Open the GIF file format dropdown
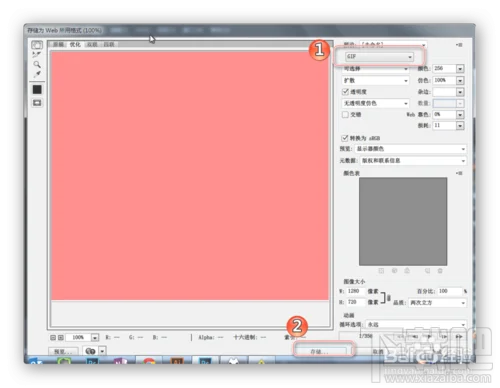500x388 pixels. coord(379,57)
